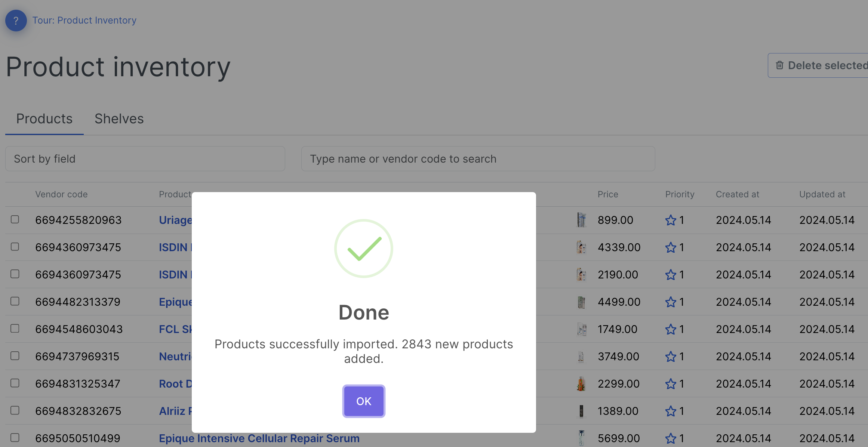
Task: Click priority star for product 6695050510499
Action: pyautogui.click(x=671, y=438)
